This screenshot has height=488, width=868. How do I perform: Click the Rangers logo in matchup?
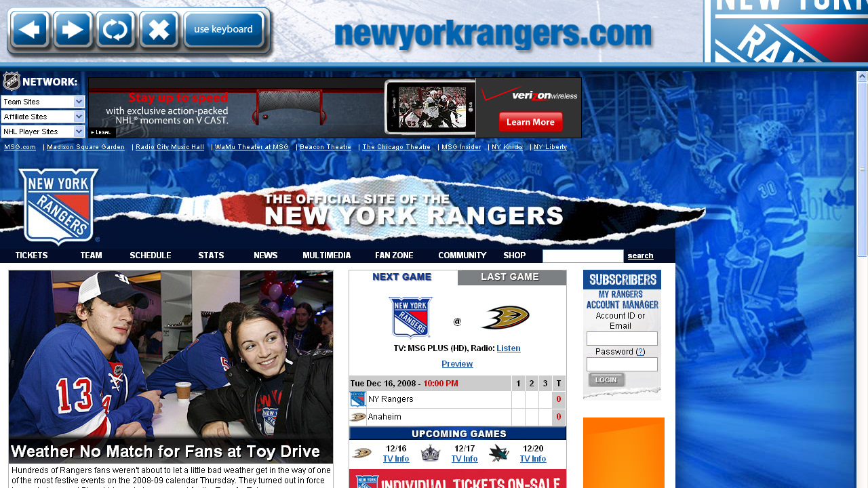pyautogui.click(x=410, y=317)
